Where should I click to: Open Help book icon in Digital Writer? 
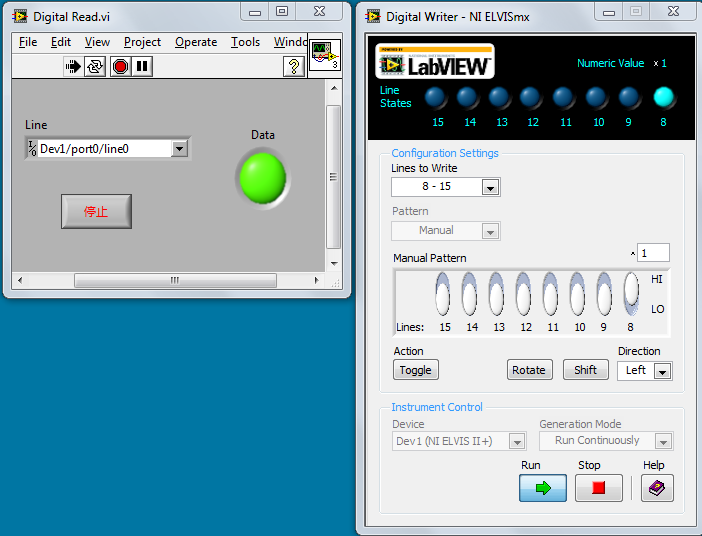pos(657,488)
